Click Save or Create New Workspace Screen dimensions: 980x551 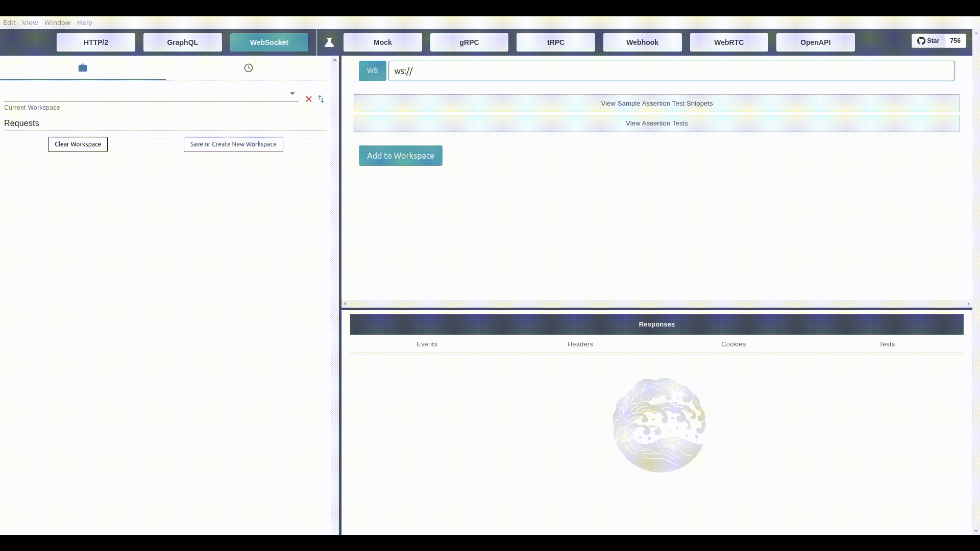[233, 144]
